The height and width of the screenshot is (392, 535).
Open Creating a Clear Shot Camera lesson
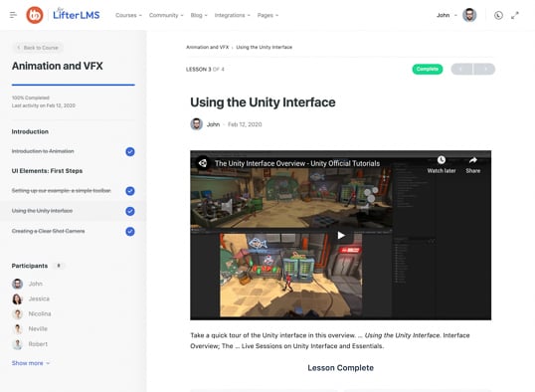click(x=48, y=231)
